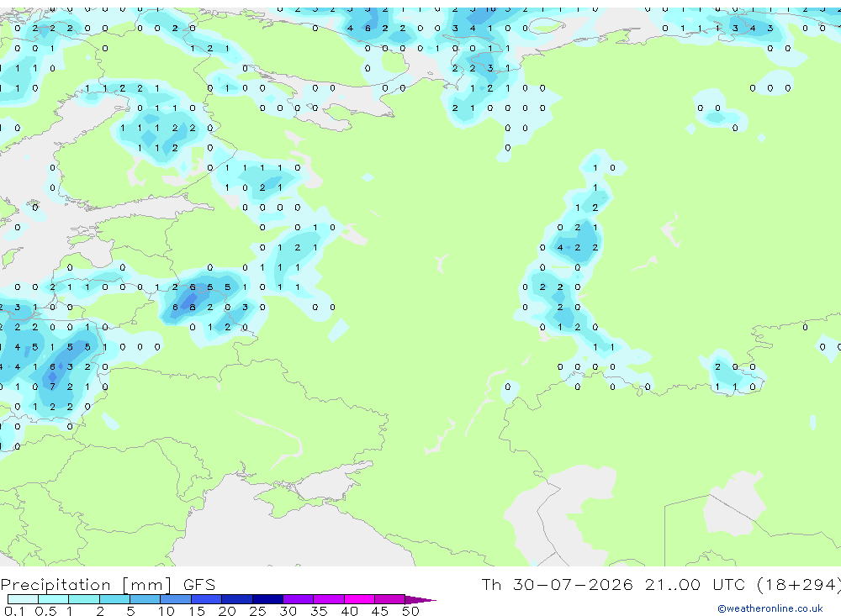This screenshot has height=616, width=841.
Task: Click the 45–50 mm legend color box
Action: click(390, 599)
